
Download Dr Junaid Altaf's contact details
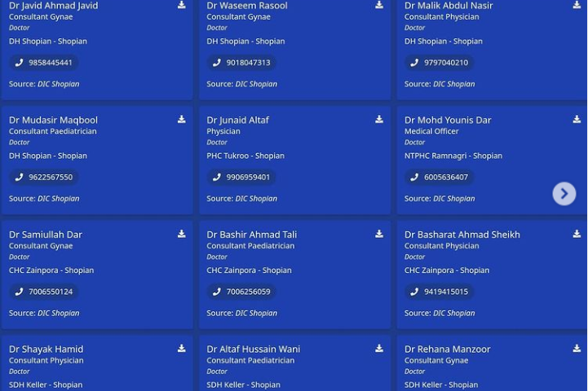point(379,120)
